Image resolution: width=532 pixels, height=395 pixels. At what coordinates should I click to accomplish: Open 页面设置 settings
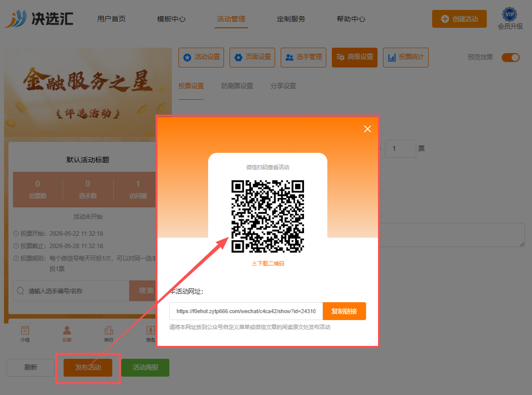252,57
